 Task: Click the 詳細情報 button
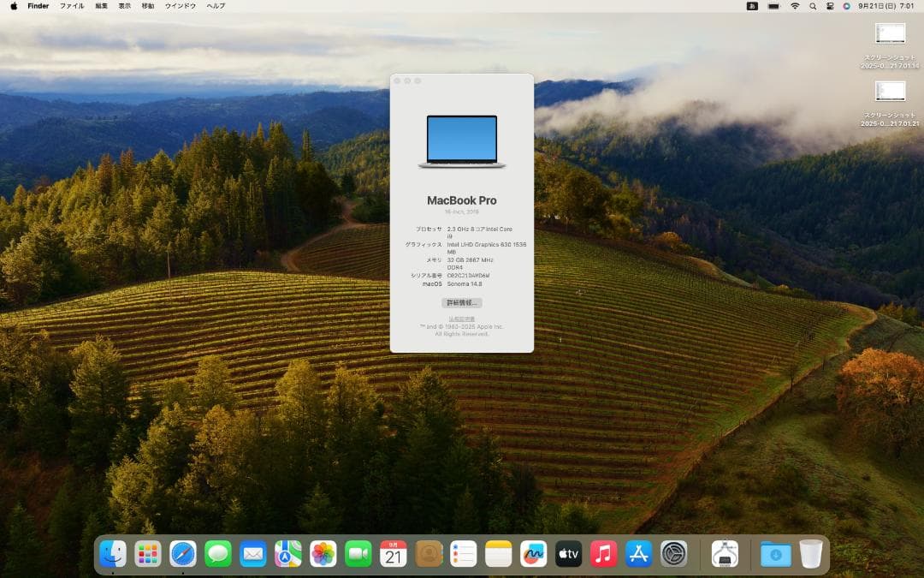click(463, 302)
